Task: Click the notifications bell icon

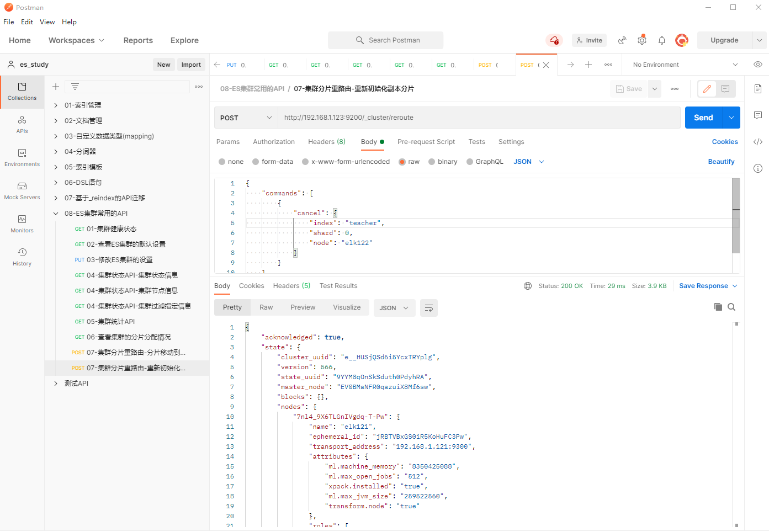Action: pyautogui.click(x=661, y=40)
